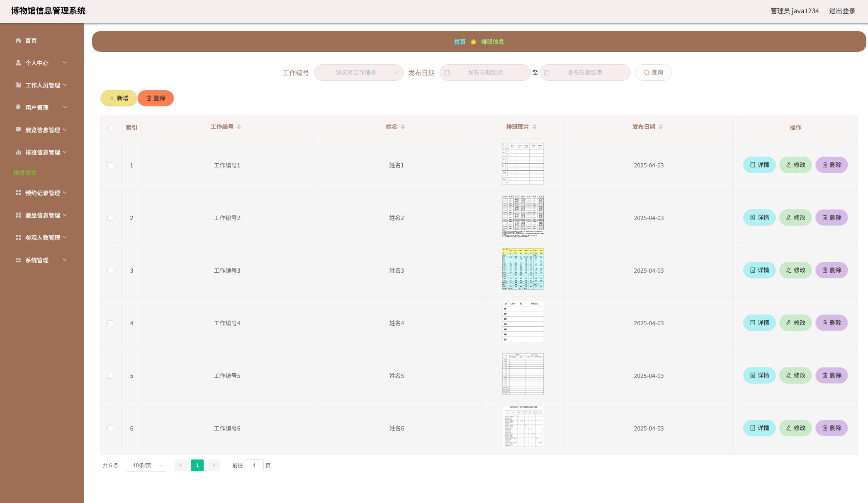The width and height of the screenshot is (868, 503).
Task: Click the star icon in the breadcrumb
Action: point(473,42)
